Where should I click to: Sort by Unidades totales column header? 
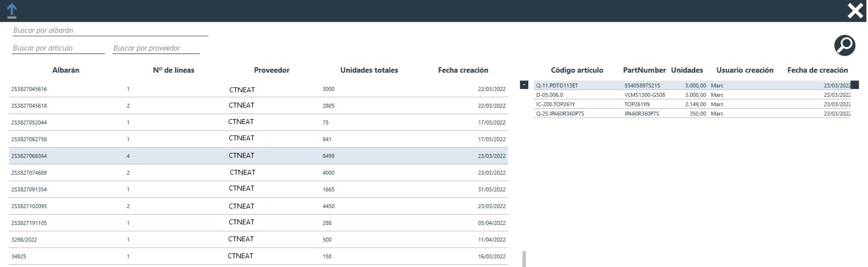coord(369,70)
